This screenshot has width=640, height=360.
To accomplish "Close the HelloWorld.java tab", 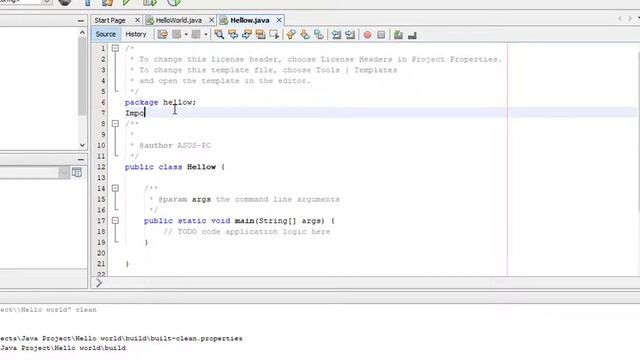I will pos(211,20).
